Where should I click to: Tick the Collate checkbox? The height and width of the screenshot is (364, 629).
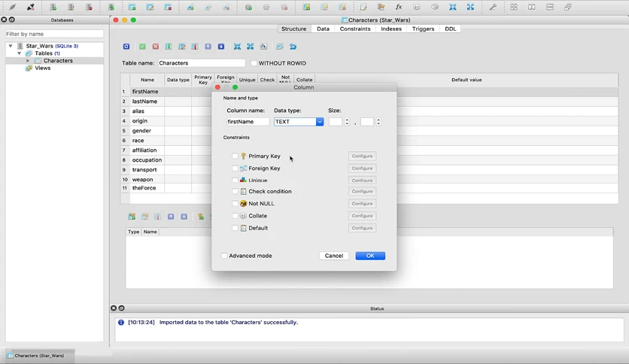pyautogui.click(x=235, y=216)
